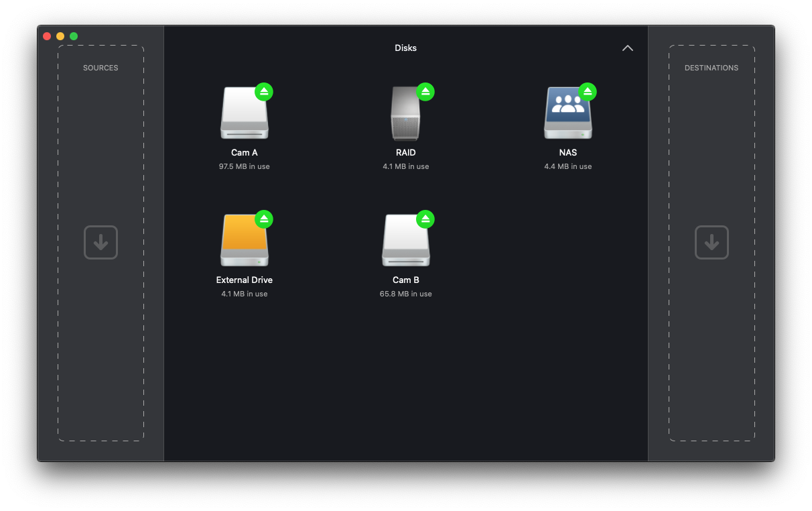Eject the RAID disk

(x=425, y=92)
